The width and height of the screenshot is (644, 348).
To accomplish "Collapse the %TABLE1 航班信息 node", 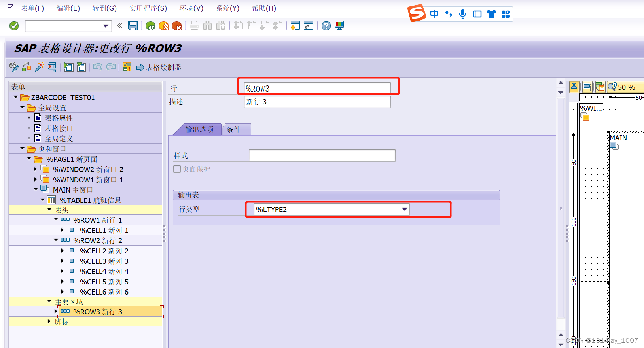I will [x=42, y=200].
